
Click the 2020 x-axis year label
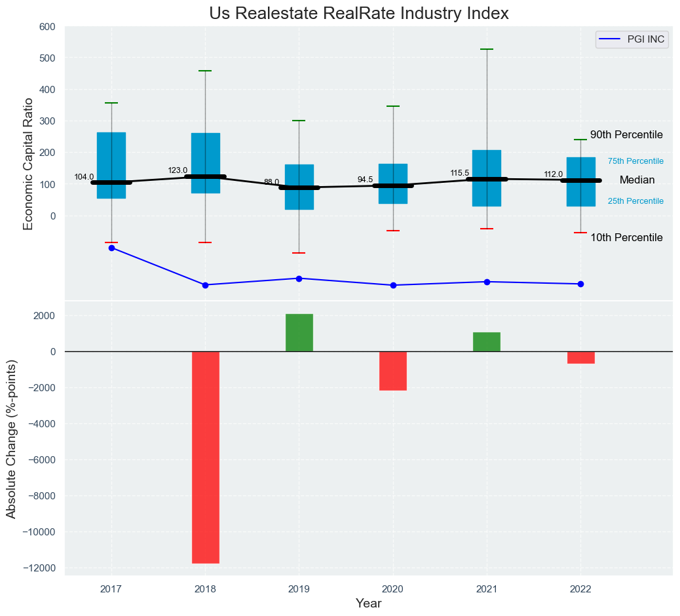pyautogui.click(x=393, y=590)
